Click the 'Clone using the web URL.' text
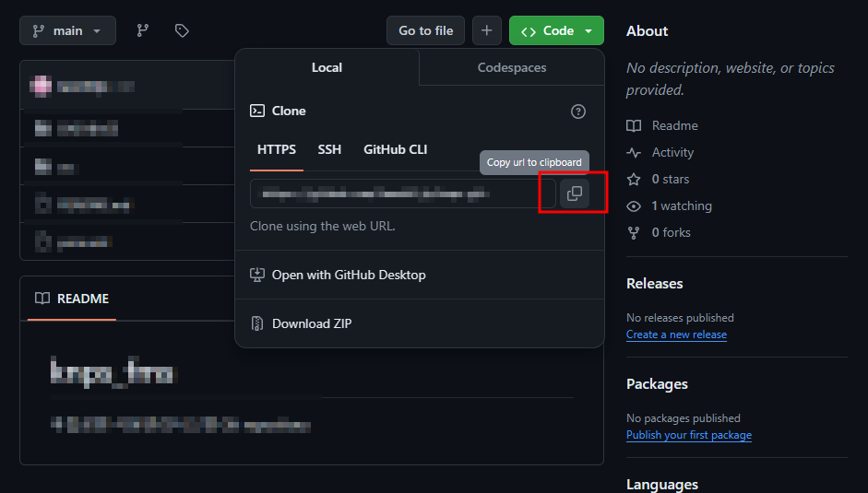The width and height of the screenshot is (868, 493). coord(322,227)
